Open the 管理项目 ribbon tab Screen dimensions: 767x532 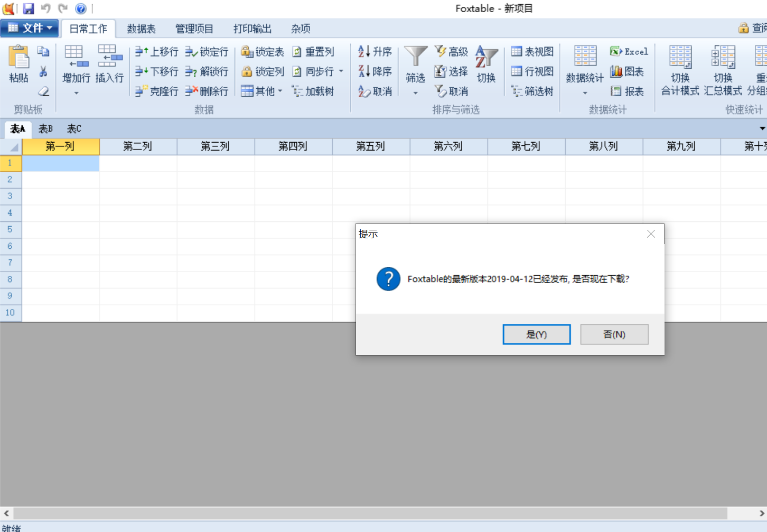pos(194,29)
